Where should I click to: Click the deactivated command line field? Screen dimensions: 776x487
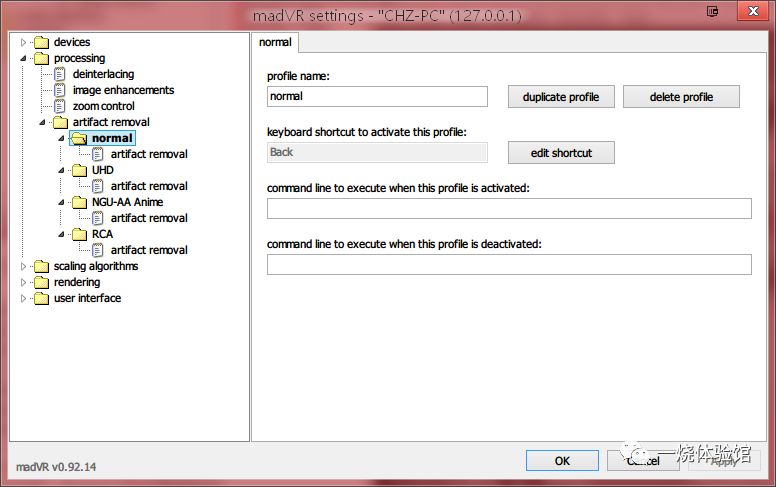pos(509,264)
